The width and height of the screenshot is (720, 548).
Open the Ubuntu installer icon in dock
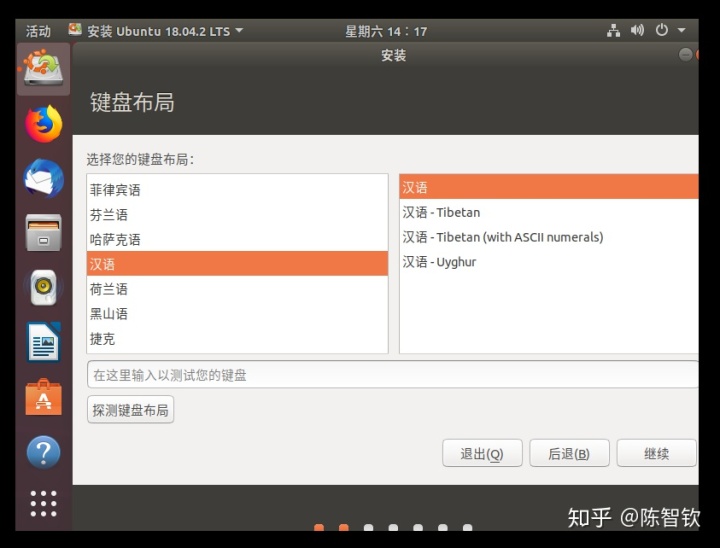coord(43,69)
